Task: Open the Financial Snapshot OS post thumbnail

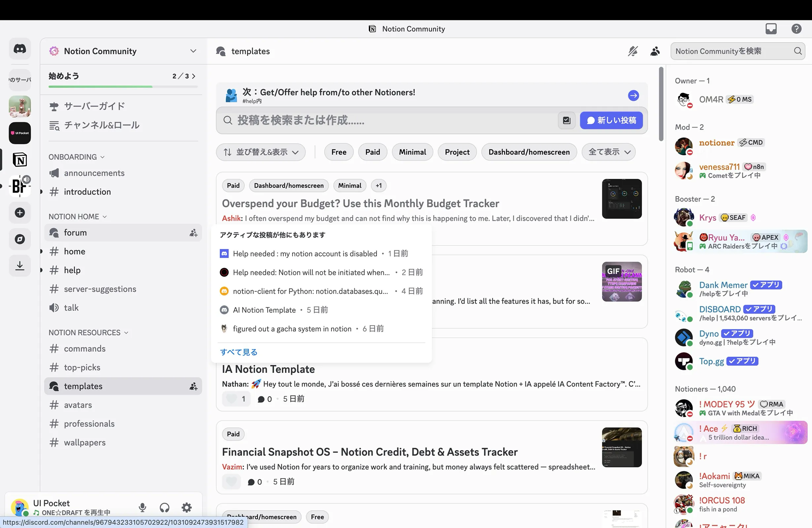Action: (x=622, y=447)
